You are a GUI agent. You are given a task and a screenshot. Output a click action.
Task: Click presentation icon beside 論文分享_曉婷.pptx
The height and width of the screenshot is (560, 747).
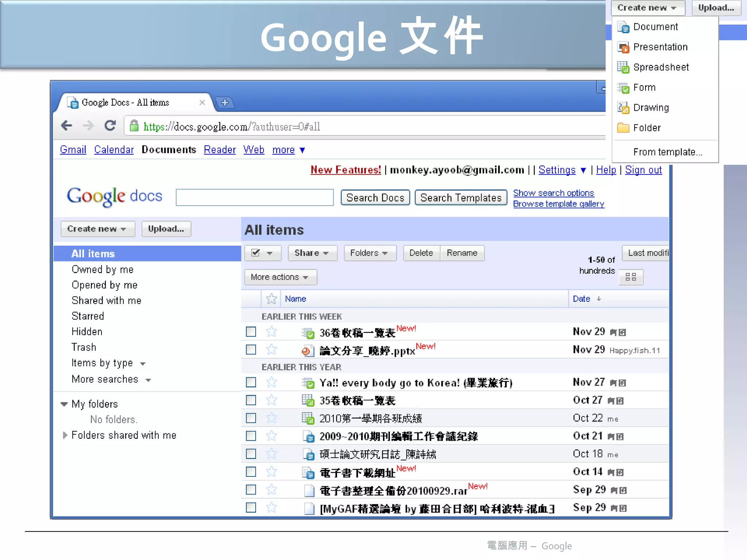[308, 351]
